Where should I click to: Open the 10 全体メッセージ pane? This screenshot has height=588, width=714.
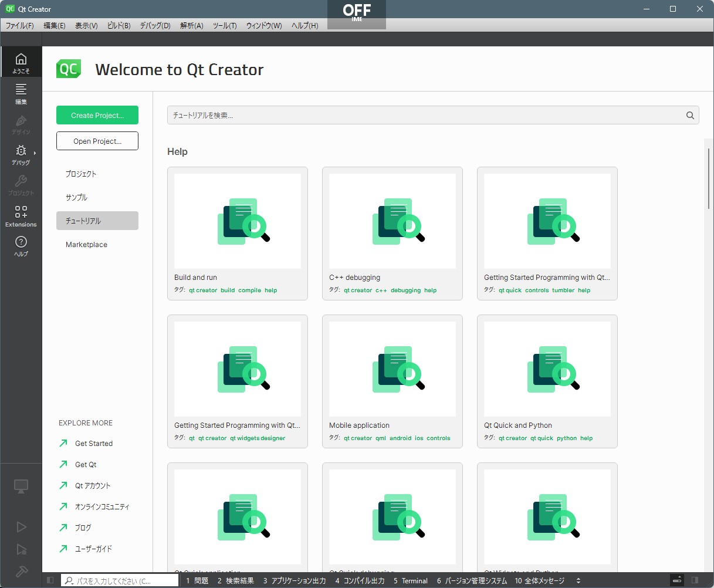[540, 581]
